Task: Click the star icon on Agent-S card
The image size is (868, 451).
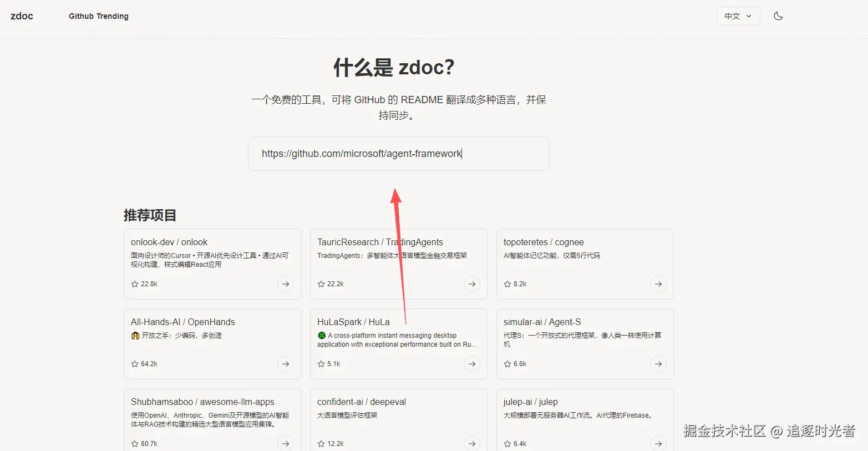Action: tap(507, 364)
